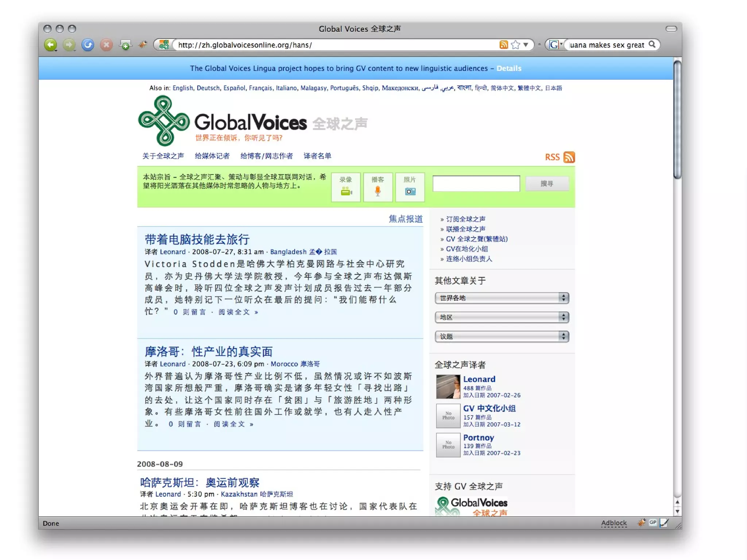Click the browser Back arrow button

pyautogui.click(x=51, y=45)
